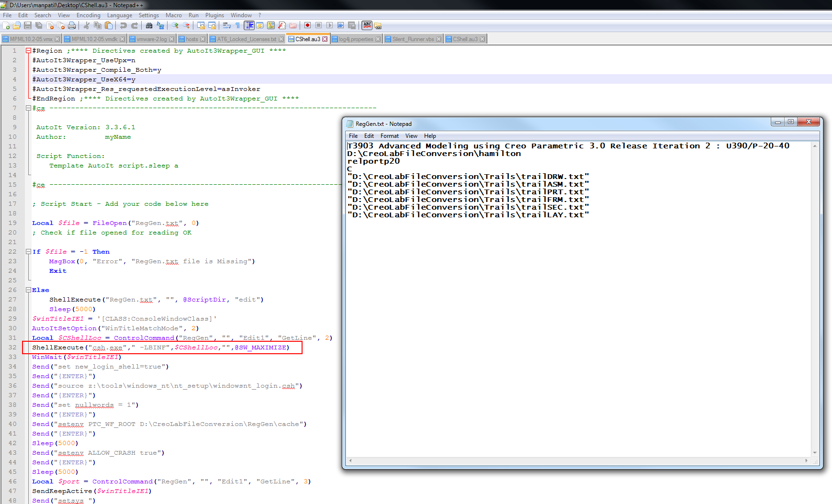The width and height of the screenshot is (832, 504).
Task: Click the Stop Recording macro icon
Action: 318,25
